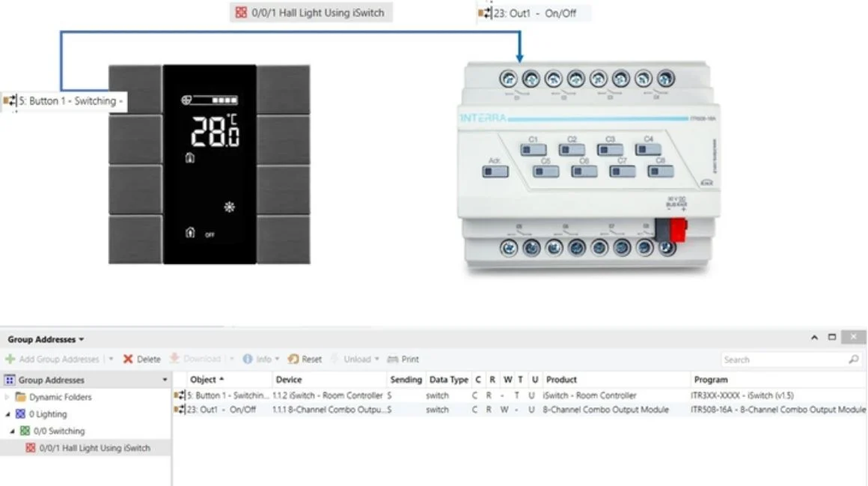Click the red X Delete icon
The width and height of the screenshot is (868, 486).
click(x=128, y=359)
